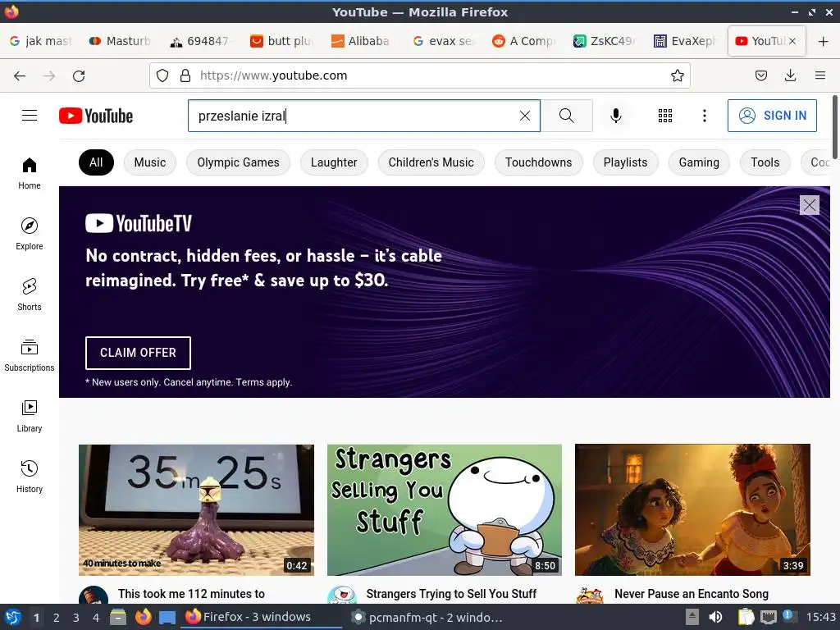Go back with Firefox back arrow
Viewport: 840px width, 630px height.
coord(20,75)
